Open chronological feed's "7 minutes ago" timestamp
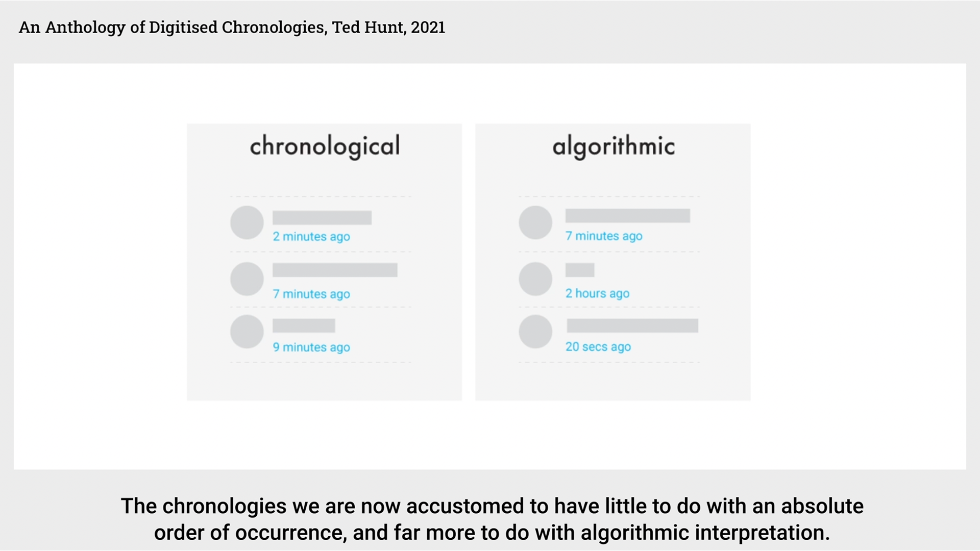This screenshot has width=980, height=551. [311, 294]
